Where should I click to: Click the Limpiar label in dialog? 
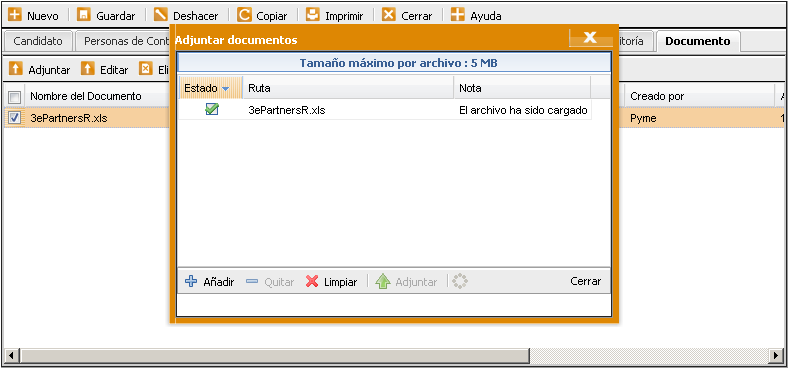point(341,282)
